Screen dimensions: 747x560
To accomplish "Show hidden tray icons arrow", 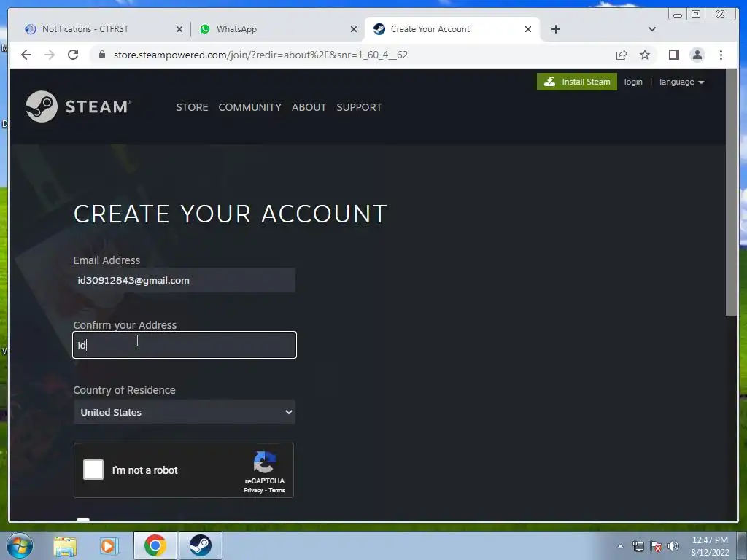I will click(620, 546).
